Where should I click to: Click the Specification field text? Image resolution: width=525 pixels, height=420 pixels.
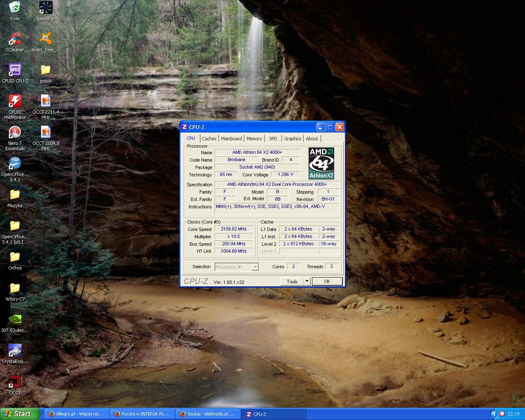277,184
